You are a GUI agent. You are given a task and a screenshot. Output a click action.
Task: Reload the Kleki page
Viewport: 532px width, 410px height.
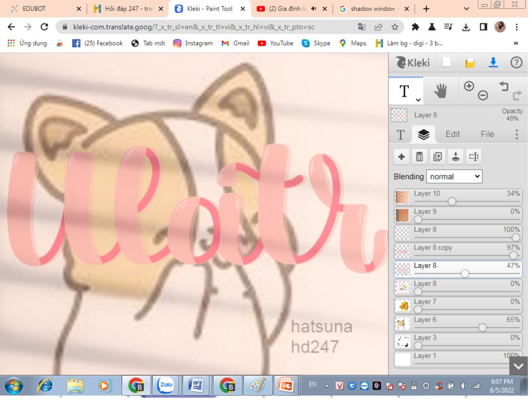44,27
